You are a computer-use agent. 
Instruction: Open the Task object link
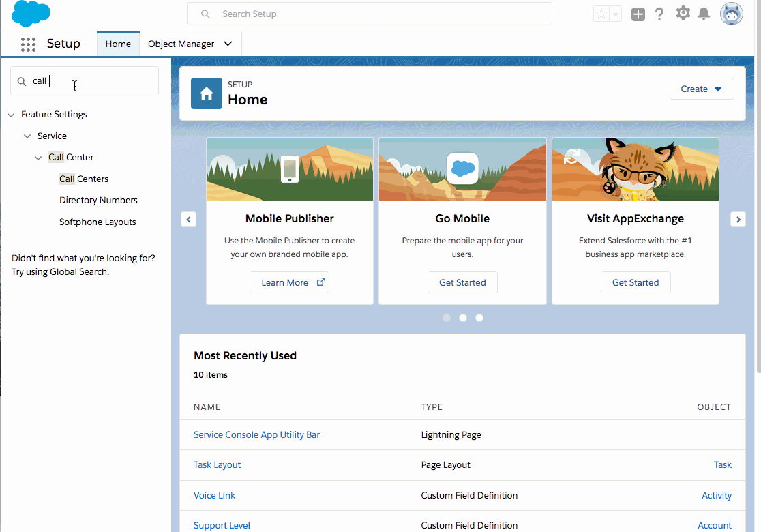[722, 465]
